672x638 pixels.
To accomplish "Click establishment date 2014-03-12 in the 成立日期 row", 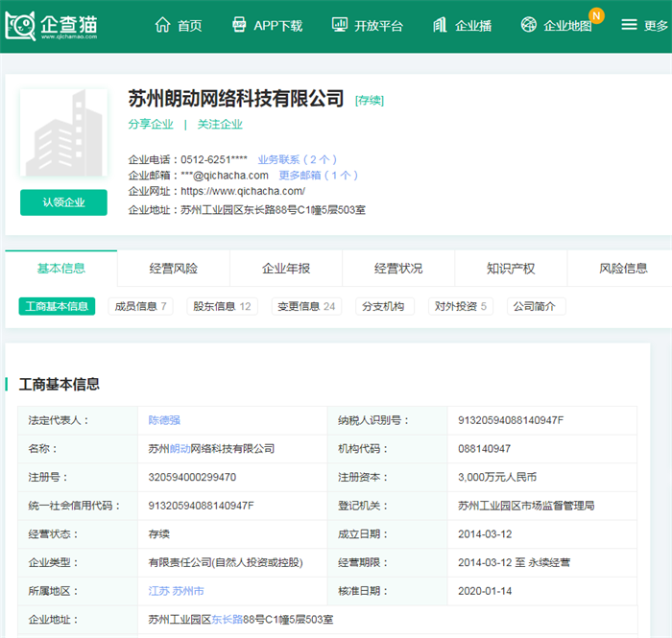I will point(485,534).
